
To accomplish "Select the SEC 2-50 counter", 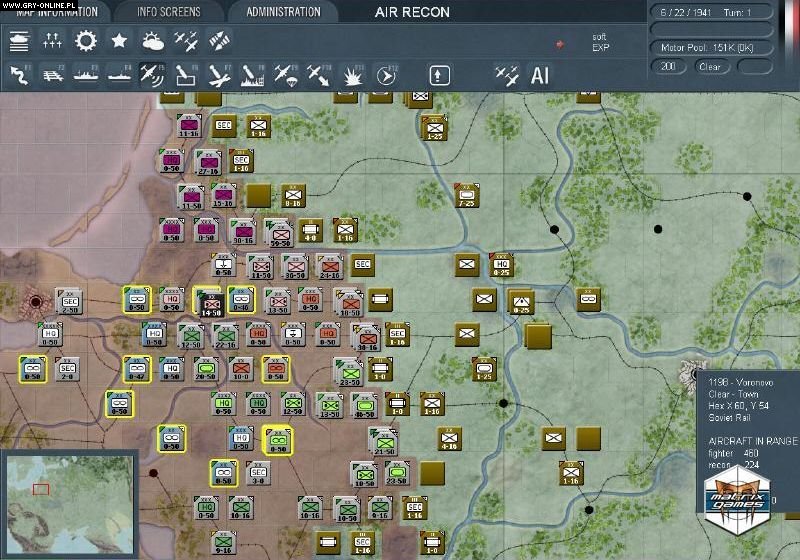I will (x=69, y=301).
